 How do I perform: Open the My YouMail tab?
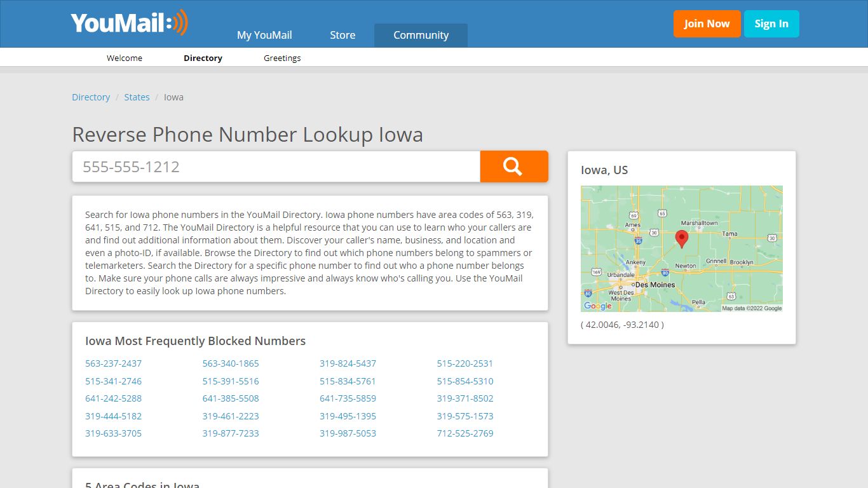(x=264, y=35)
